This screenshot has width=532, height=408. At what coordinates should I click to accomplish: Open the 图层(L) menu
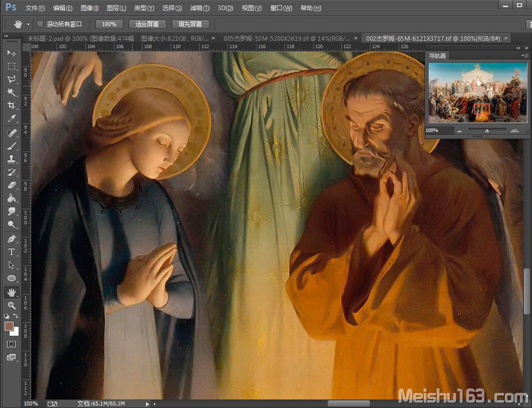[x=116, y=8]
